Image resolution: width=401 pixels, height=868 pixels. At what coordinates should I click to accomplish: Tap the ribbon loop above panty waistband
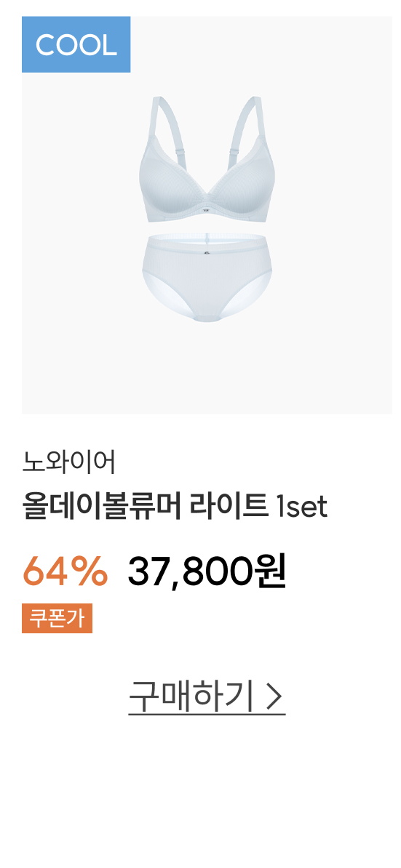pos(207,239)
